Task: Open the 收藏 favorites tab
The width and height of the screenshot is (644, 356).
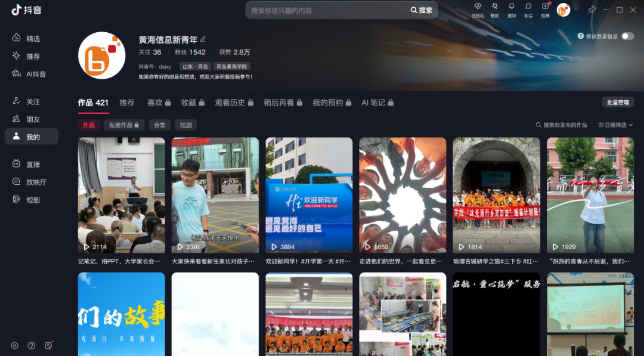Action: click(193, 103)
